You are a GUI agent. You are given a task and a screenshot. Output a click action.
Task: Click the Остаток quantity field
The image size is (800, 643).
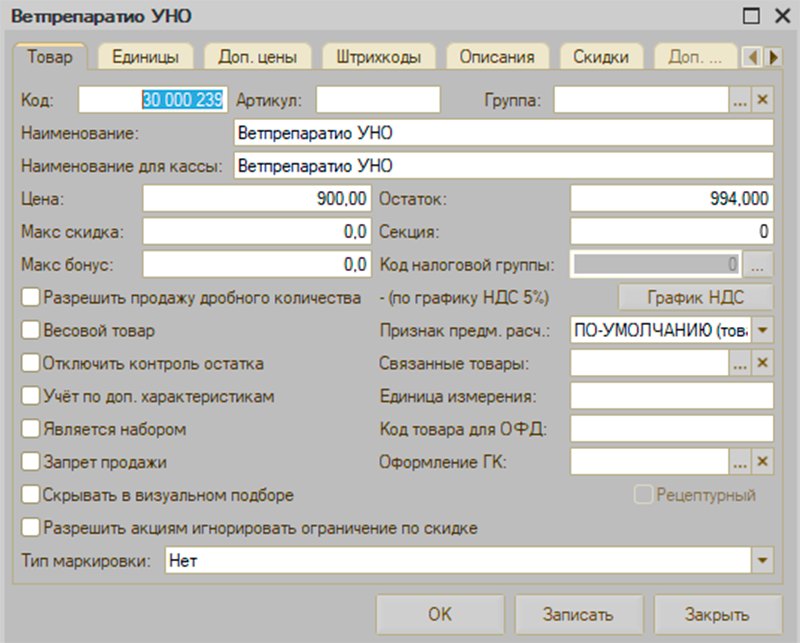(672, 199)
